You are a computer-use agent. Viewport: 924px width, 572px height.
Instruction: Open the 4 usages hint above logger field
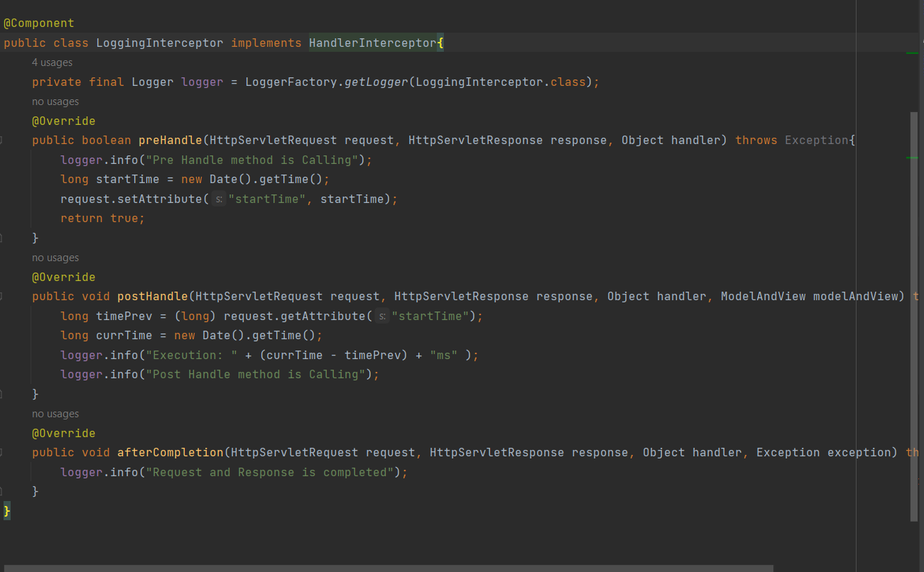(51, 62)
